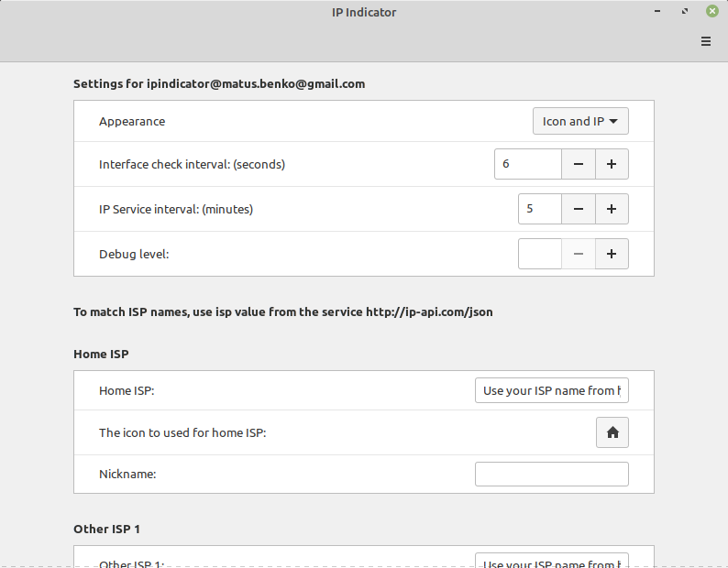Screen dimensions: 728x568
Task: Focus the Other ISP 1 name field
Action: [x=552, y=560]
